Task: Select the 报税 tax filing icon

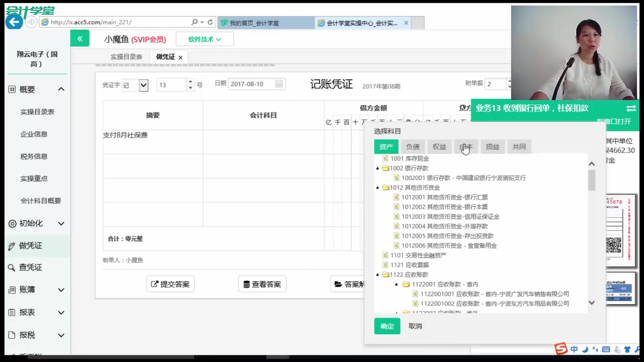Action: tap(12, 335)
